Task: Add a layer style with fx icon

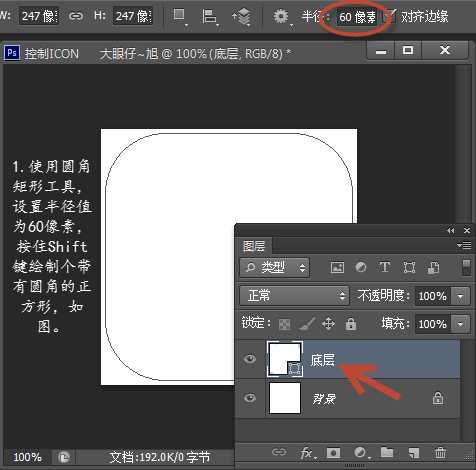Action: pos(307,453)
